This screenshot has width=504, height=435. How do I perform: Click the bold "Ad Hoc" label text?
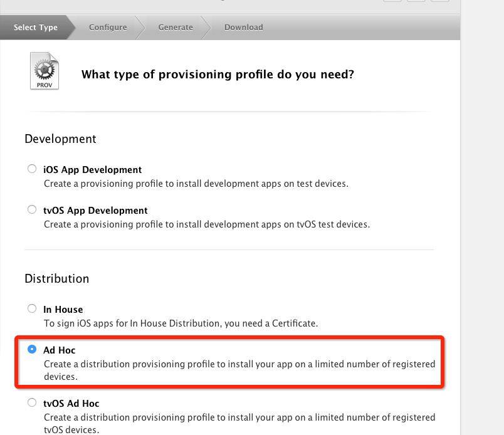click(x=59, y=350)
